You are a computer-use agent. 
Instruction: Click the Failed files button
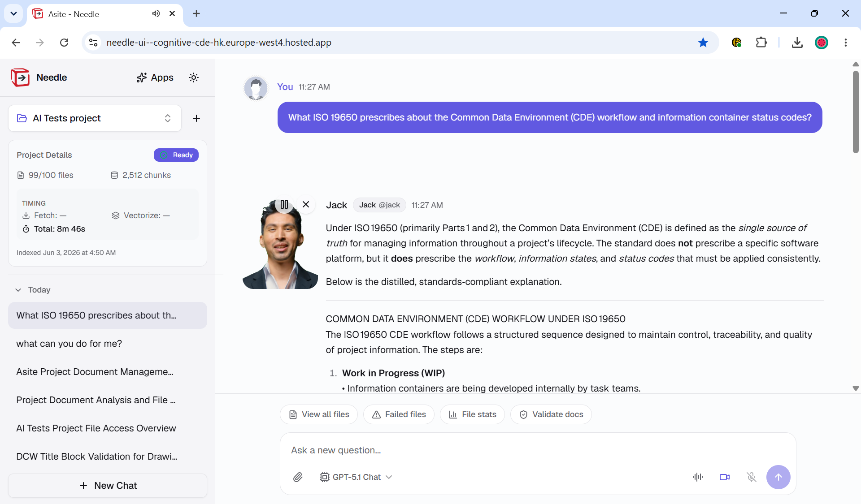399,414
